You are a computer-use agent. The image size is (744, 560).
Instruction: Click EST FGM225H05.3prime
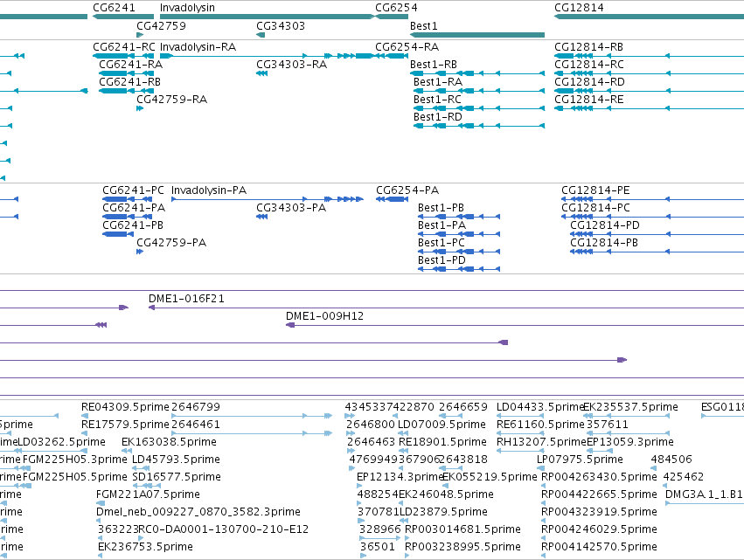(x=75, y=460)
